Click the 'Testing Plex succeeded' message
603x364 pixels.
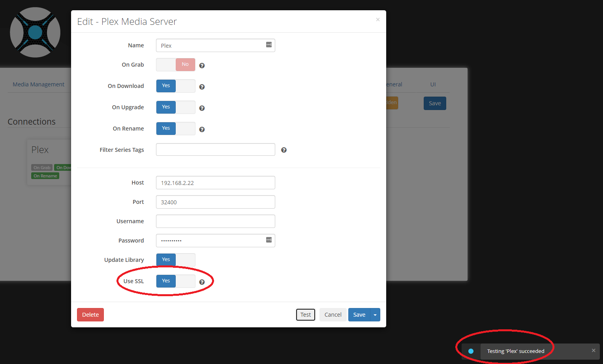pos(516,351)
